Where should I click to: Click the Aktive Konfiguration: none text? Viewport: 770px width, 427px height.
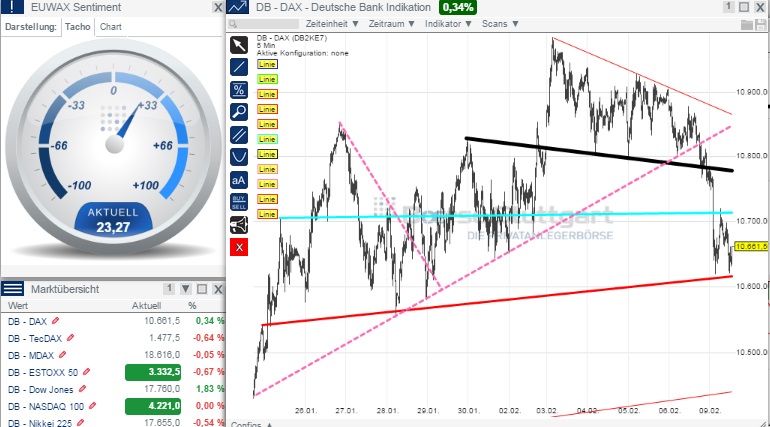tap(302, 53)
